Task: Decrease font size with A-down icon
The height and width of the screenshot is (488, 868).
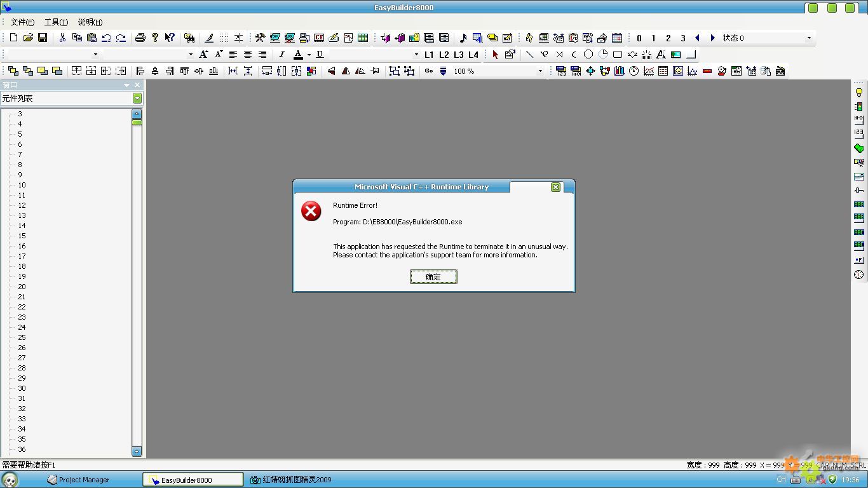Action: point(218,55)
